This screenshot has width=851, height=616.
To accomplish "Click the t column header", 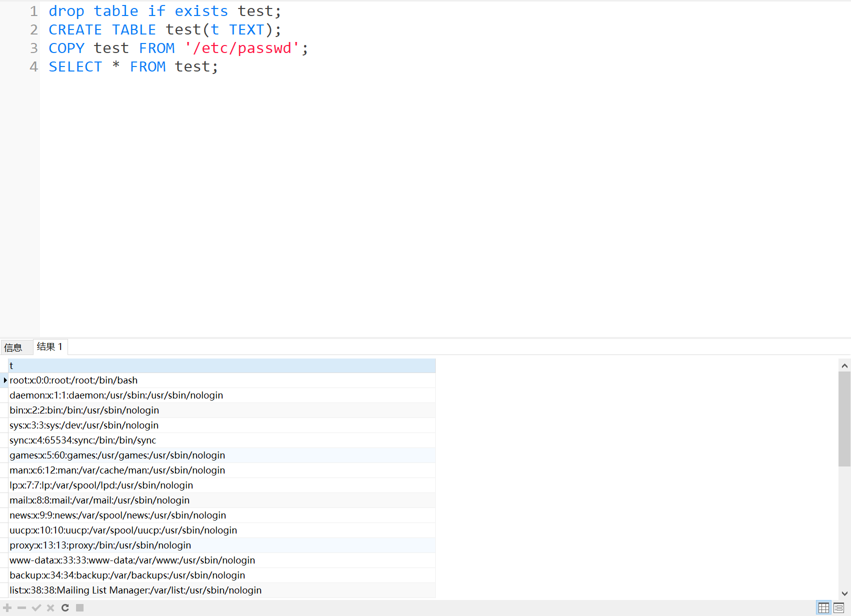I will tap(222, 365).
